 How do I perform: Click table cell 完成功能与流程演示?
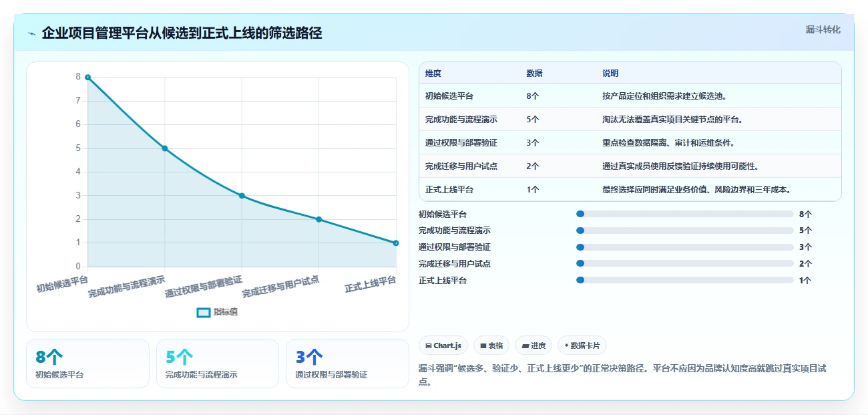click(461, 120)
